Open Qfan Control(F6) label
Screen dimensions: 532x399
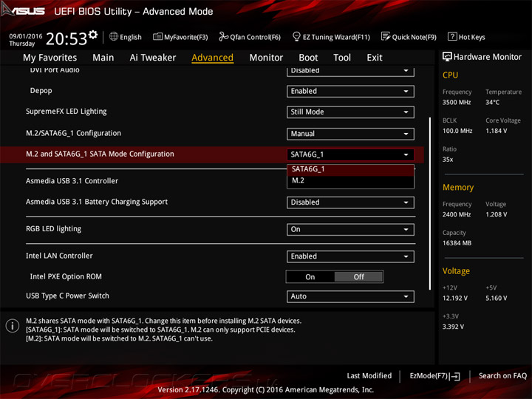pyautogui.click(x=255, y=37)
